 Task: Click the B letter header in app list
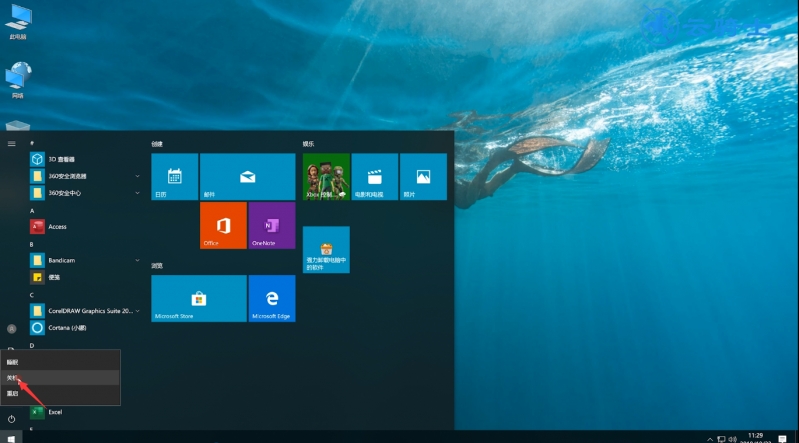[x=32, y=244]
